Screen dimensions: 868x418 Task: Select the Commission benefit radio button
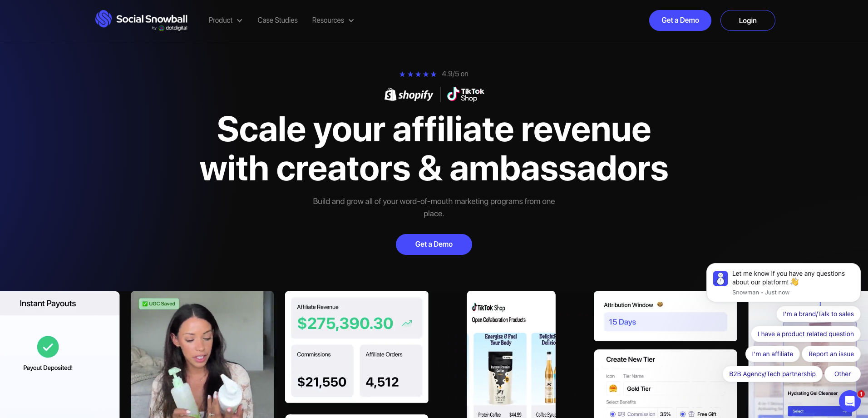tap(613, 414)
